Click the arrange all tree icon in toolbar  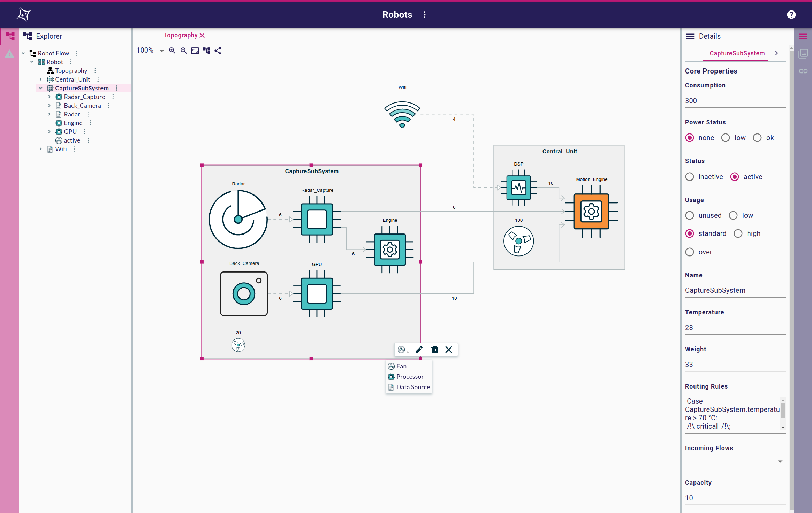tap(206, 51)
